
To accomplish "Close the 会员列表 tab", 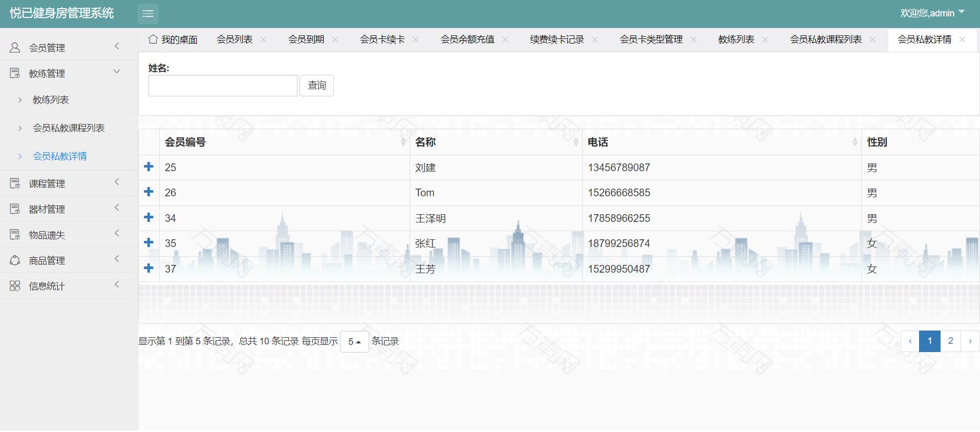I will tap(263, 39).
